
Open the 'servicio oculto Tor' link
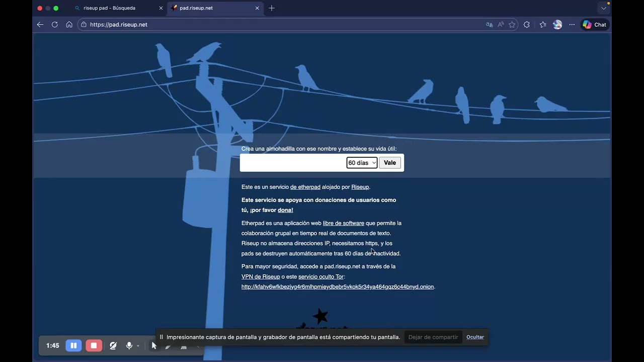pyautogui.click(x=321, y=277)
